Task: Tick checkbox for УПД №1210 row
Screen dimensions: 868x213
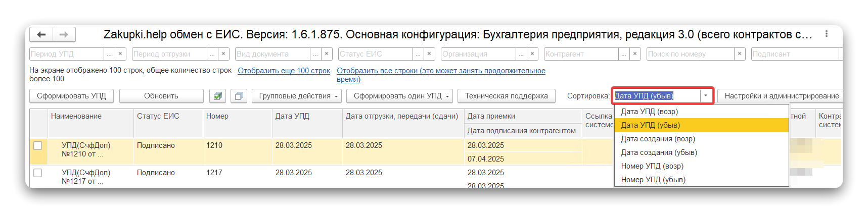Action: (38, 145)
